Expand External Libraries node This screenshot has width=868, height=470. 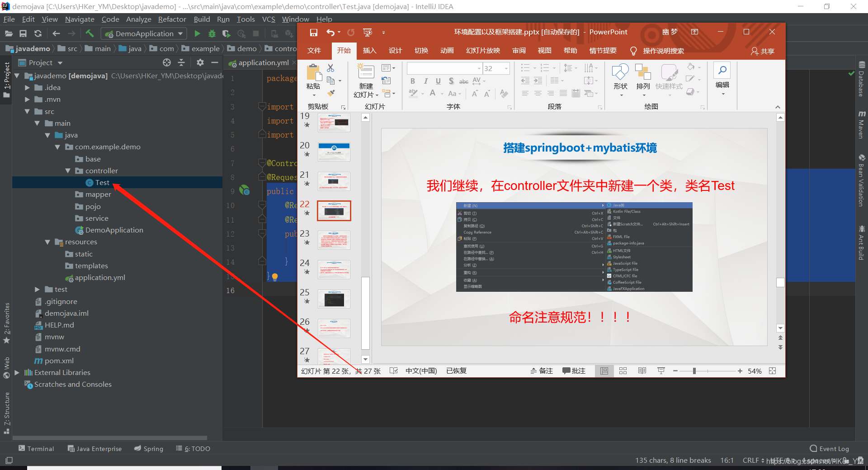click(17, 373)
